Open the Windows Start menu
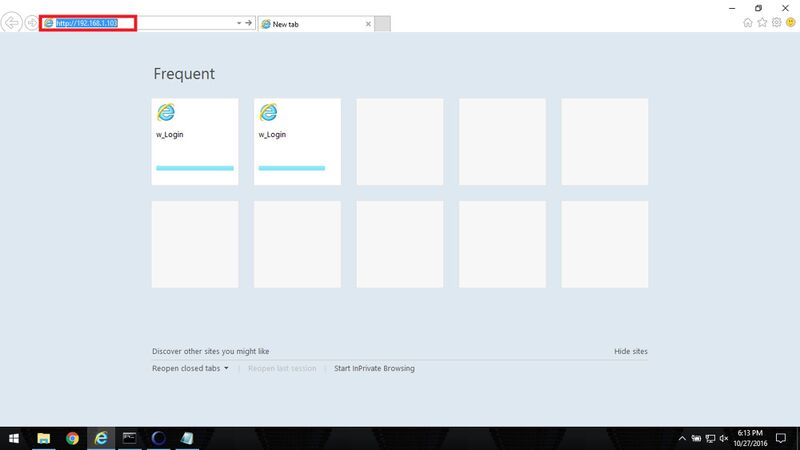This screenshot has height=450, width=800. tap(14, 438)
